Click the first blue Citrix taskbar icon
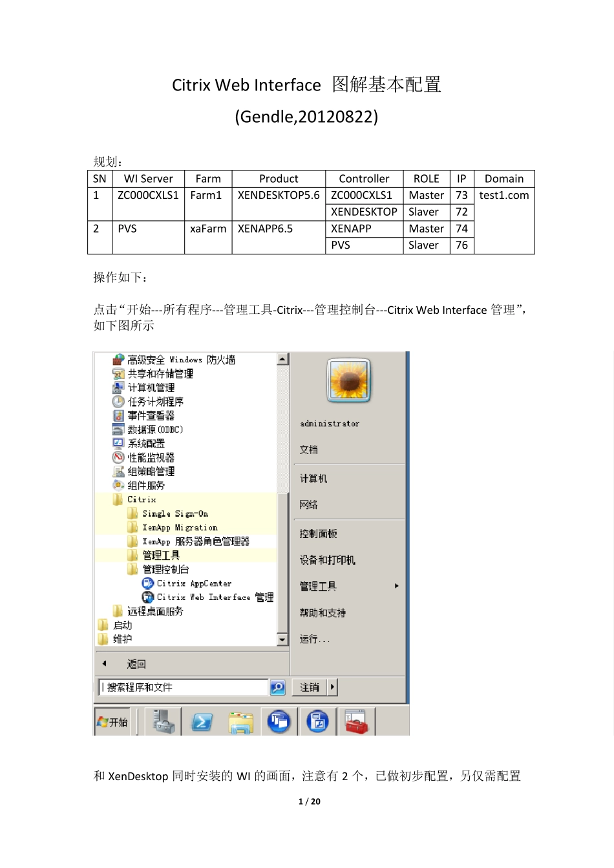 [x=279, y=721]
